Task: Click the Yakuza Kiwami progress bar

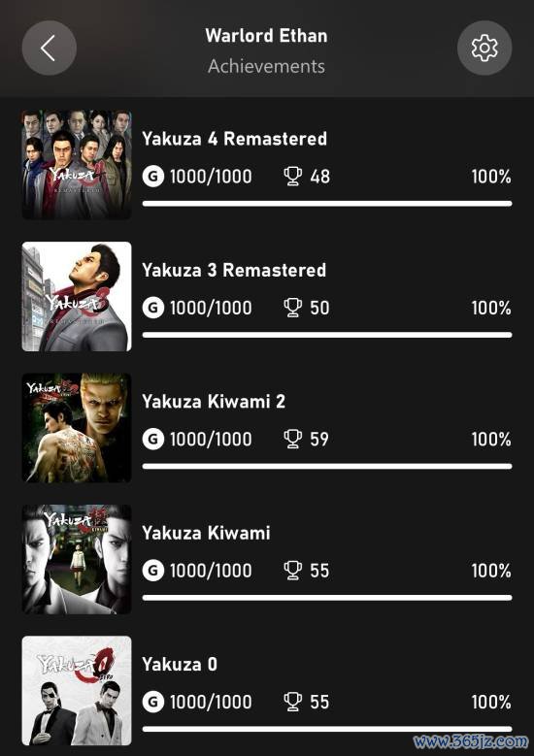Action: point(327,598)
